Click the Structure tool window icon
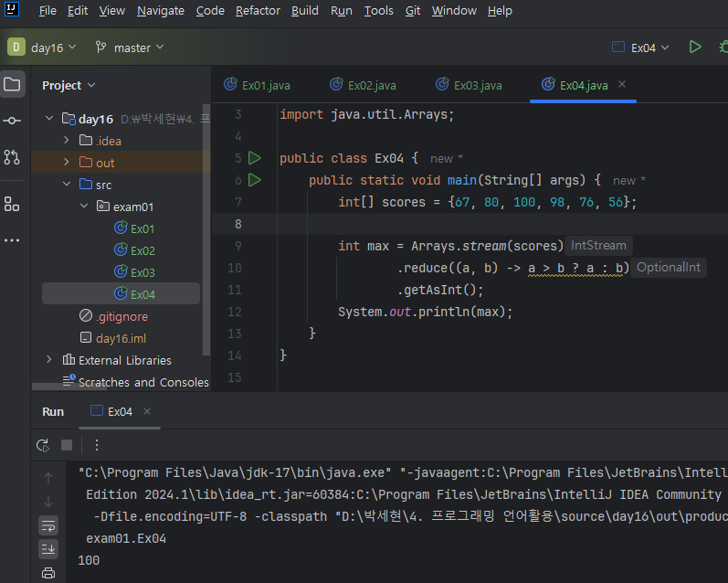The image size is (728, 583). tap(12, 203)
